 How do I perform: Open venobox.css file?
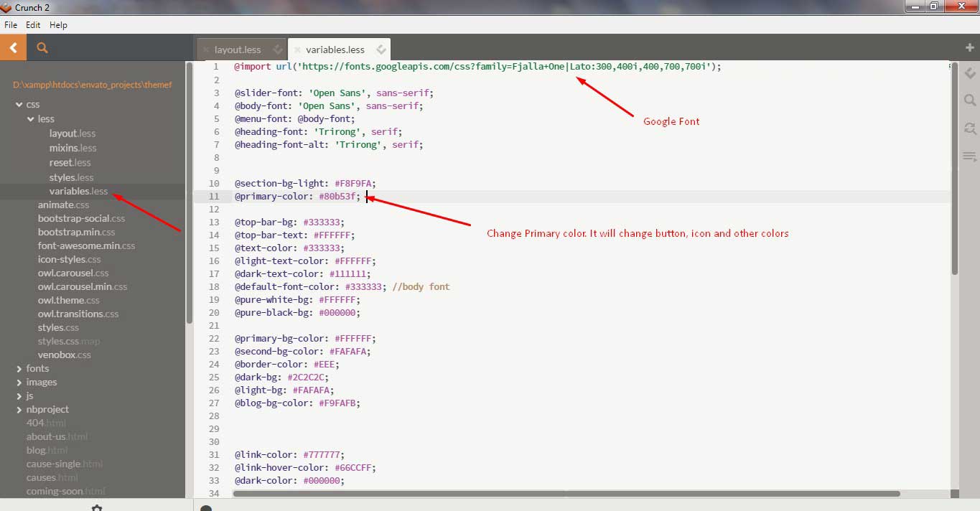(x=65, y=355)
